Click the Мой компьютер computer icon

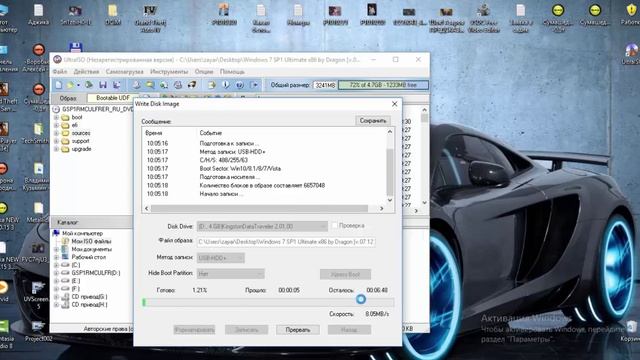click(56, 233)
